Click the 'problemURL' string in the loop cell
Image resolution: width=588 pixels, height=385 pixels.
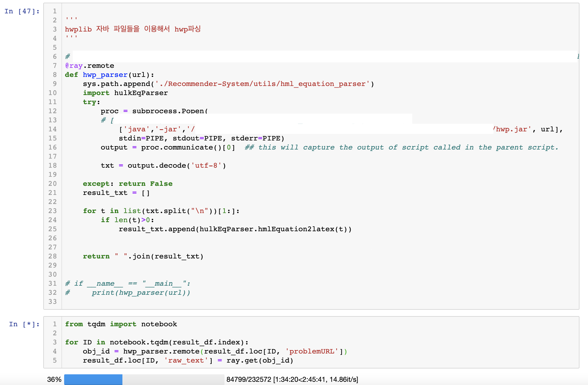coord(311,351)
